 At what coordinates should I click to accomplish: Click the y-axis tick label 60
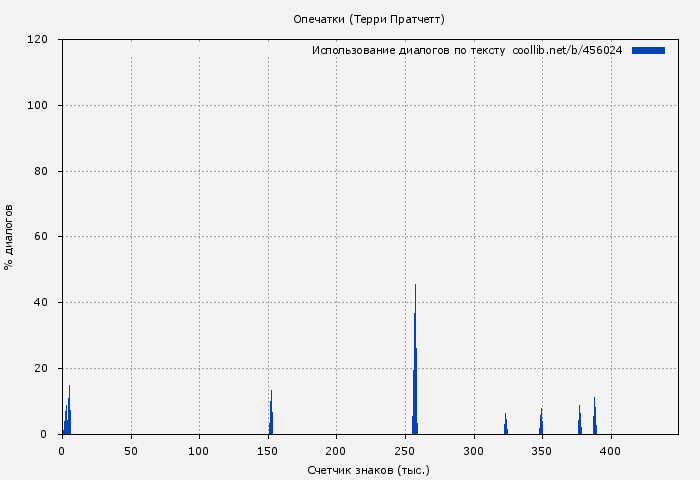42,237
